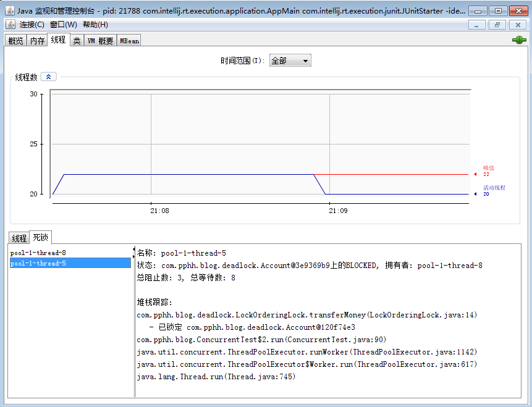The image size is (532, 407).
Task: Click the 堆栈跟踪 heading
Action: [x=154, y=302]
